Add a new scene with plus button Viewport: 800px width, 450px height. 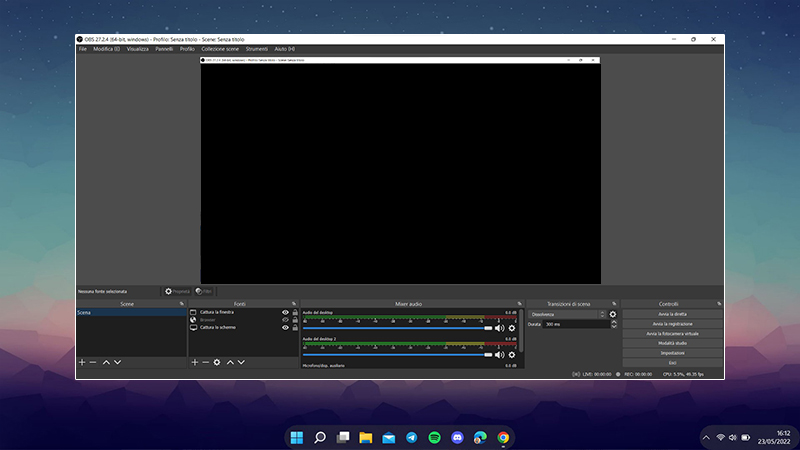point(82,362)
